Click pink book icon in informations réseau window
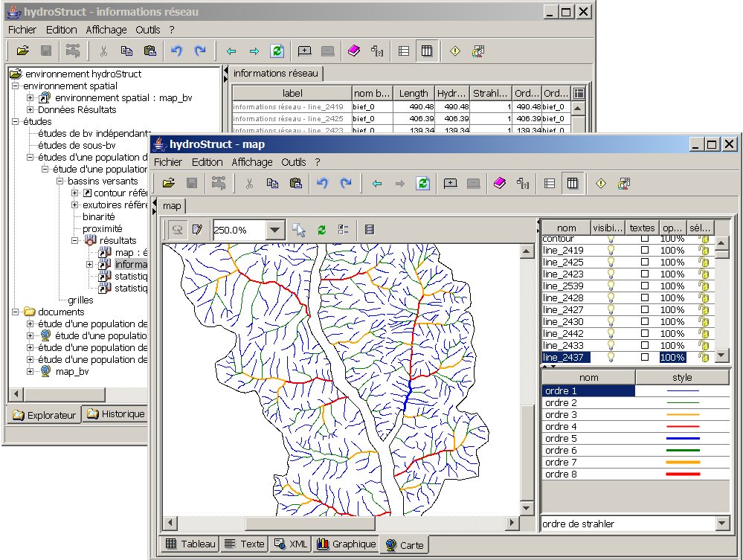This screenshot has height=560, width=743. pos(354,51)
